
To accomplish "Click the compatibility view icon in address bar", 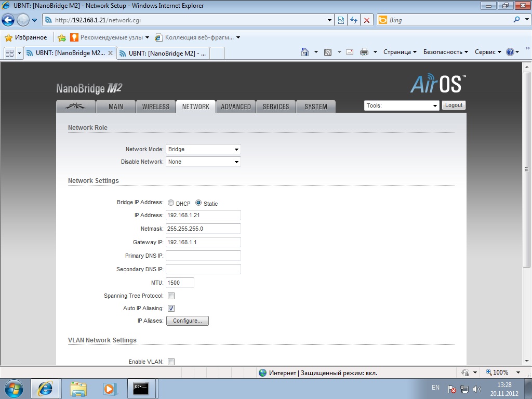I will click(341, 20).
